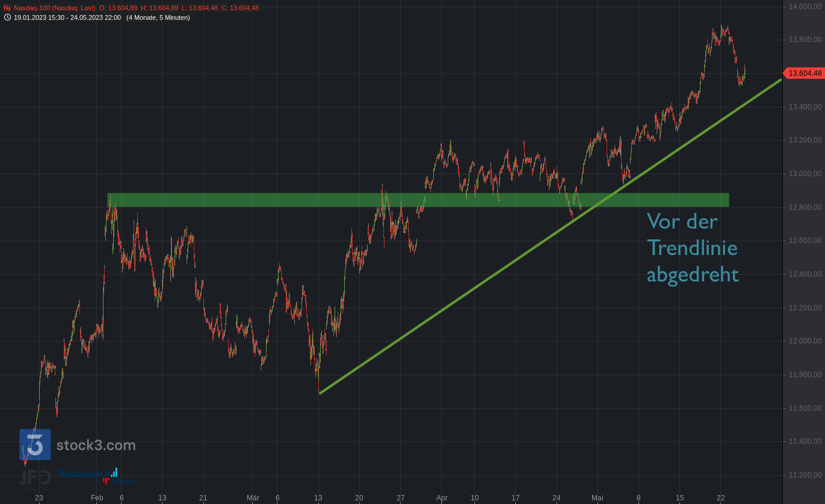The height and width of the screenshot is (504, 825).
Task: Open the stock3.com watermark link
Action: (96, 445)
